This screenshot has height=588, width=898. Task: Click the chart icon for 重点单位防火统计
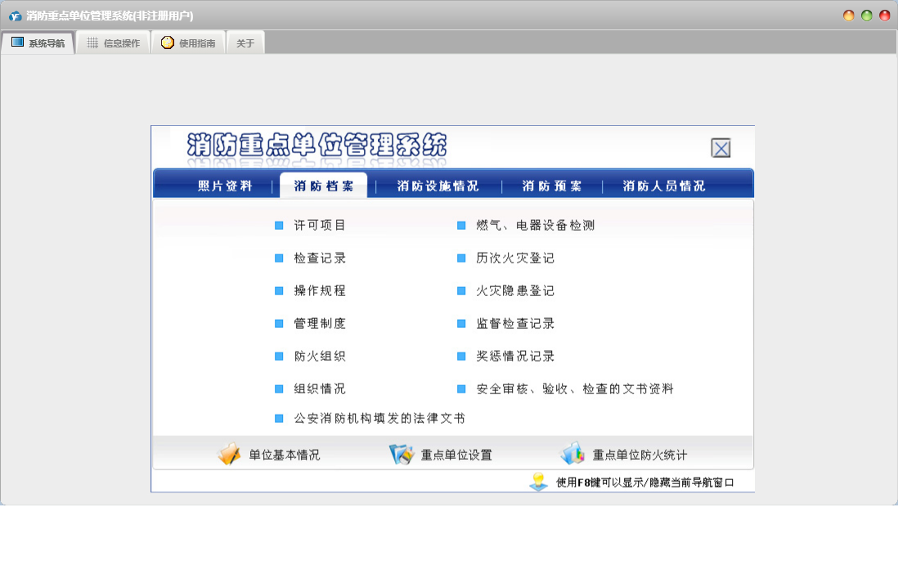[572, 453]
